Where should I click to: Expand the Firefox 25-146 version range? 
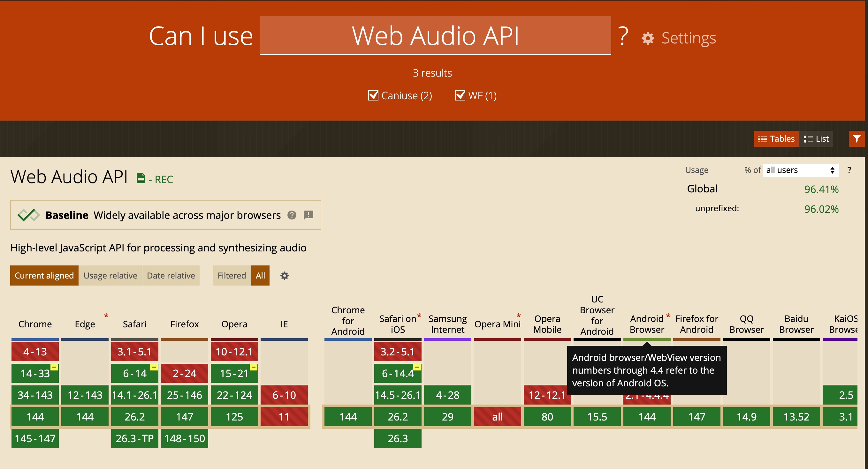184,395
